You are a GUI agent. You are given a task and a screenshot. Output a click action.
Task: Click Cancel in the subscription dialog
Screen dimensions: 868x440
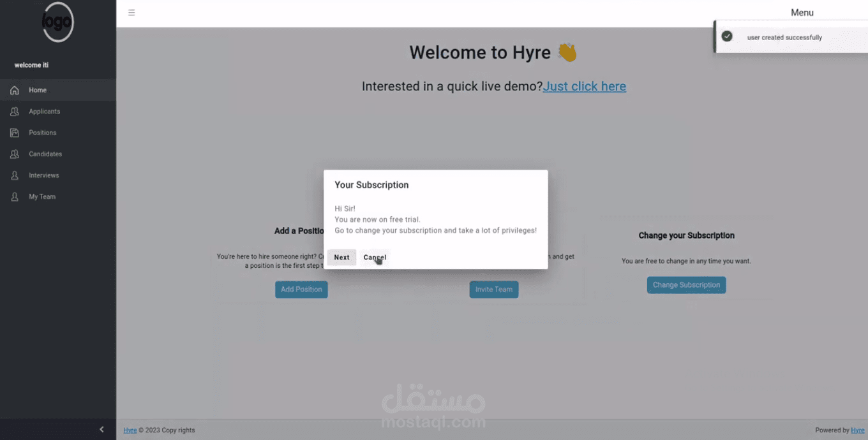[375, 258]
